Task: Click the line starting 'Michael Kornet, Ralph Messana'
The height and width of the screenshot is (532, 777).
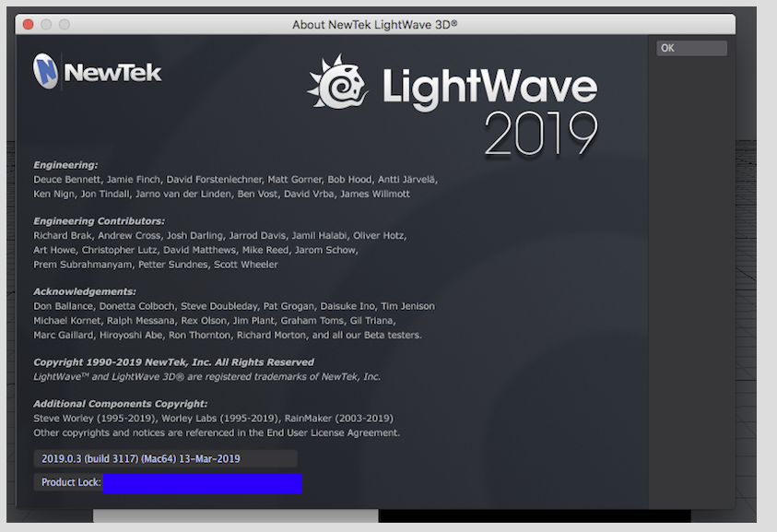Action: (x=215, y=320)
